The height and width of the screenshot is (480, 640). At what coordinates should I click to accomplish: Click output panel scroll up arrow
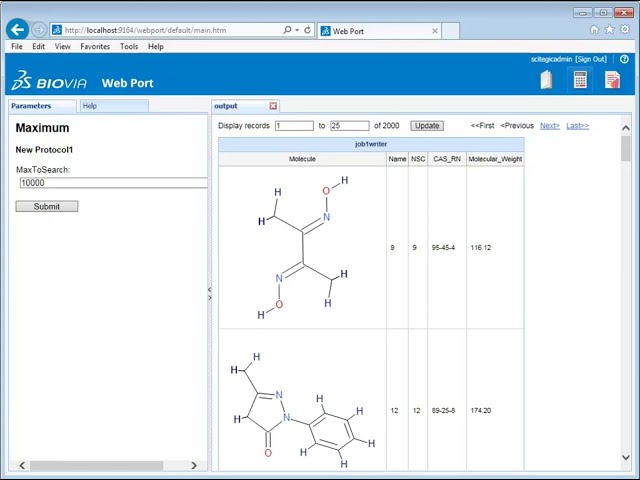pyautogui.click(x=625, y=128)
